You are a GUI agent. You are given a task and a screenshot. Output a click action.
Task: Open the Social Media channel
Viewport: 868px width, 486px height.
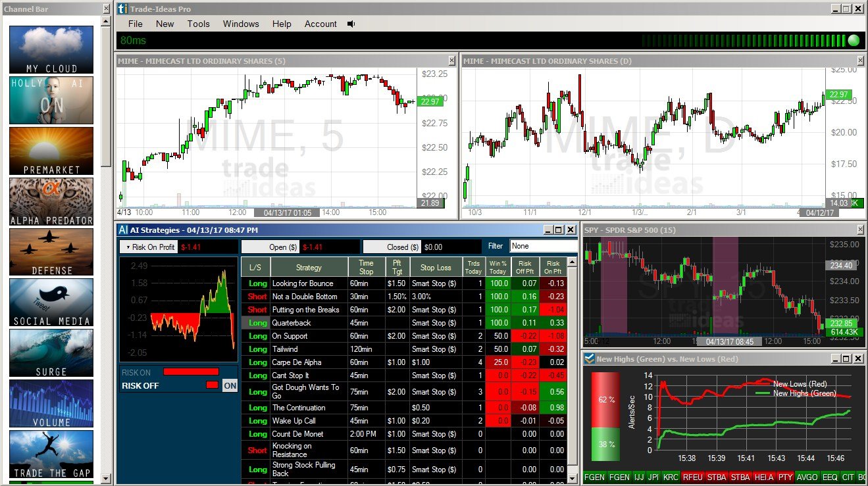pyautogui.click(x=51, y=302)
